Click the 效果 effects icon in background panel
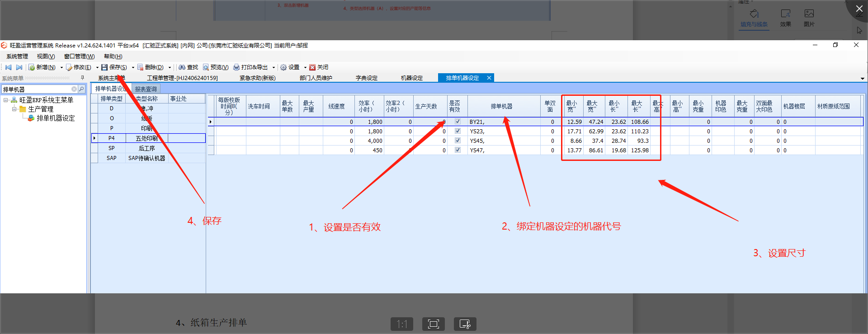The image size is (868, 334). point(786,14)
